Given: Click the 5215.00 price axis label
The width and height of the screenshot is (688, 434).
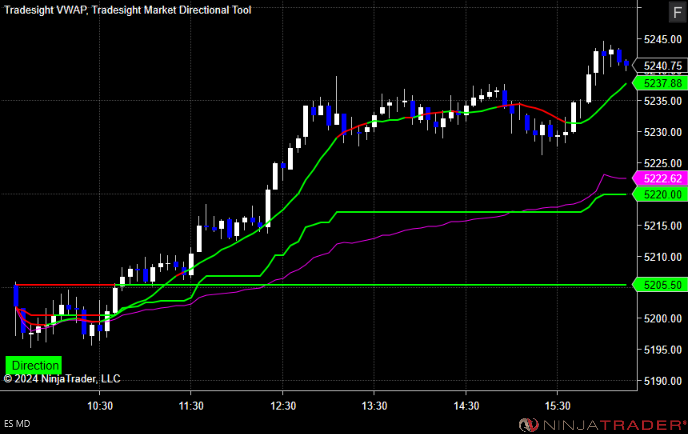Looking at the screenshot, I should (x=663, y=226).
